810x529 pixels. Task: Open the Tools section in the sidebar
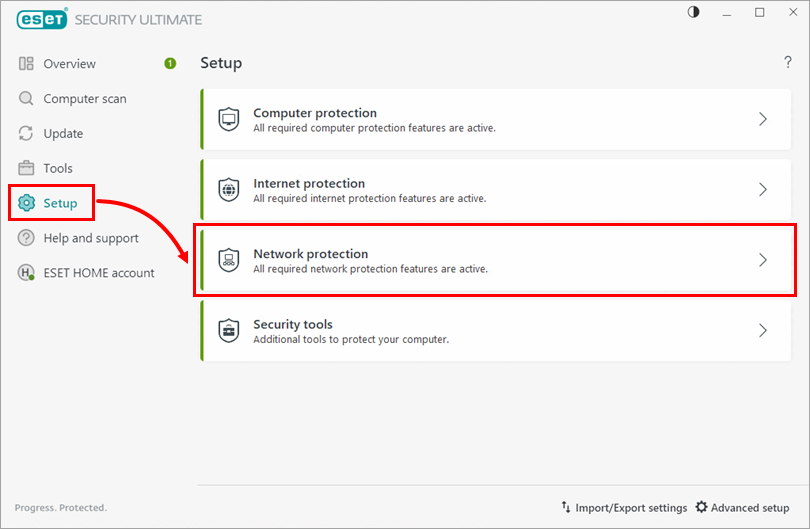click(58, 169)
